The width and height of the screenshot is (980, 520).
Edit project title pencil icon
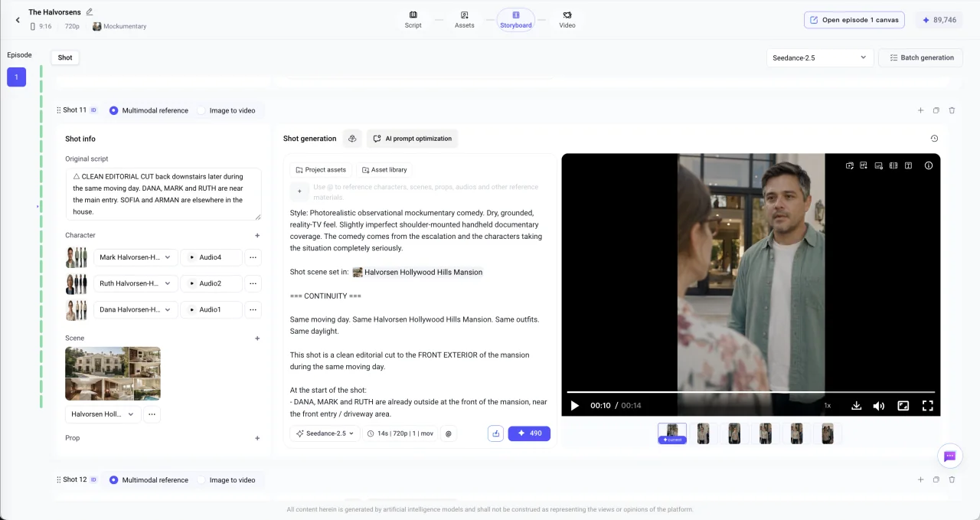[x=90, y=11]
